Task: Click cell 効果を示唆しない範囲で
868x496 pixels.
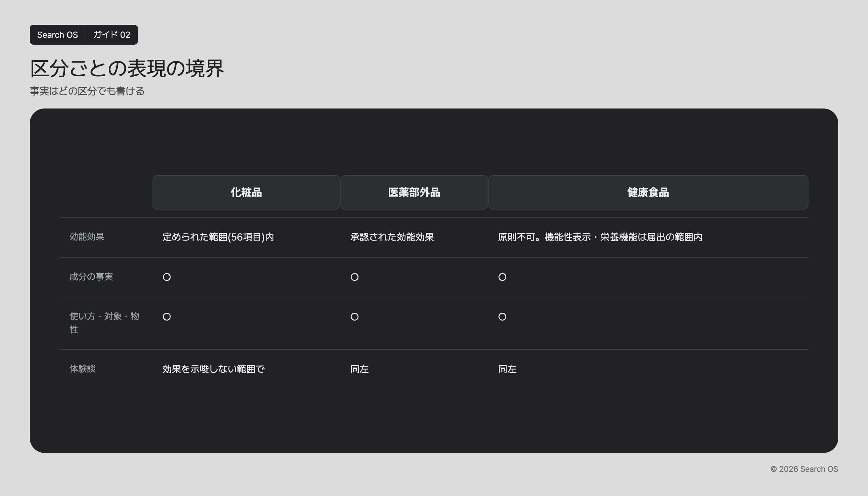Action: pyautogui.click(x=214, y=369)
